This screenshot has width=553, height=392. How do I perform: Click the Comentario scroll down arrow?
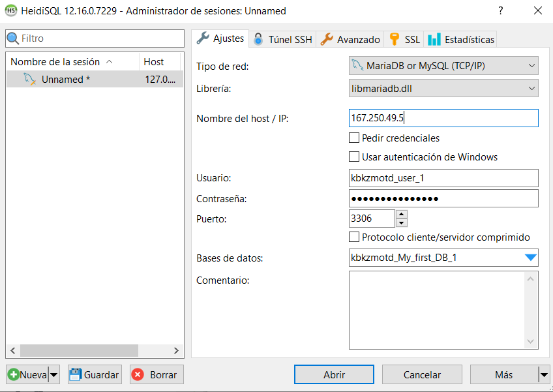tap(530, 341)
